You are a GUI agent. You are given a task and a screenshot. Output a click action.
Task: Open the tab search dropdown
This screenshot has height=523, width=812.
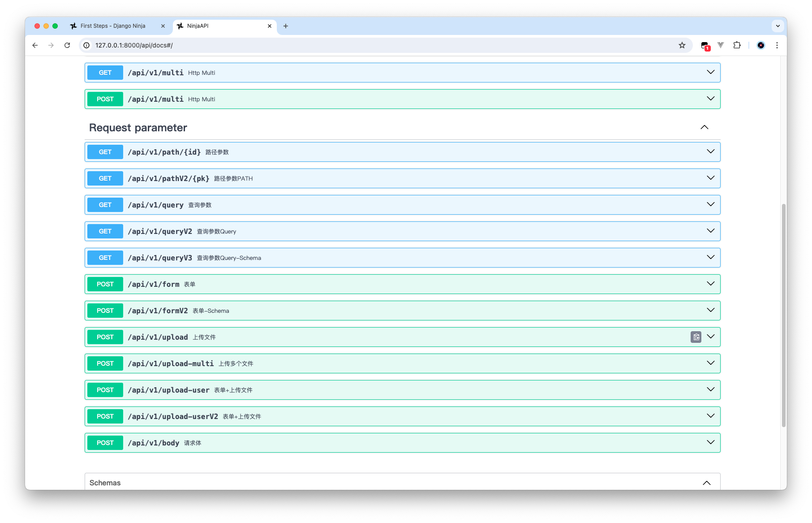click(x=778, y=26)
